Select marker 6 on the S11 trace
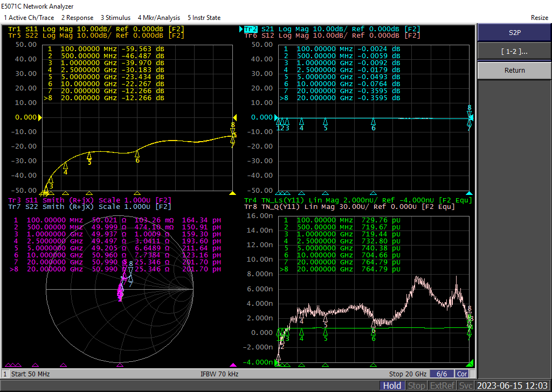Image resolution: width=552 pixels, height=392 pixels. 137,157
